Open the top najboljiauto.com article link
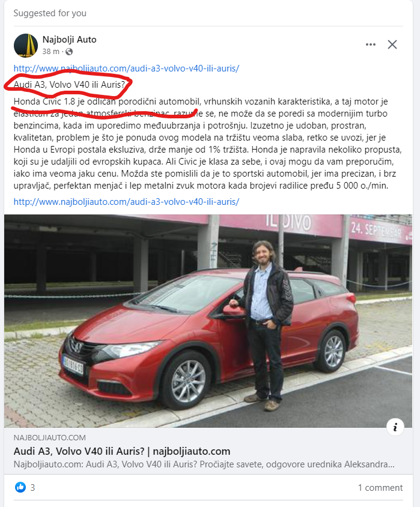420x507 pixels. pos(126,68)
